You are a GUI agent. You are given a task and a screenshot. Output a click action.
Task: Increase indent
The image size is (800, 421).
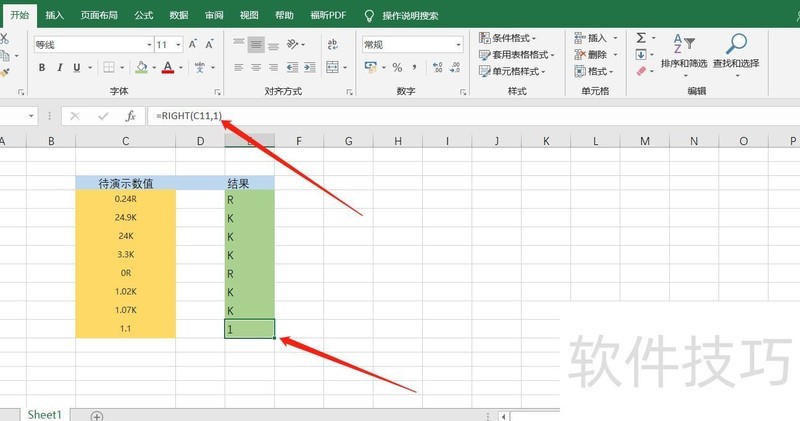tap(310, 67)
